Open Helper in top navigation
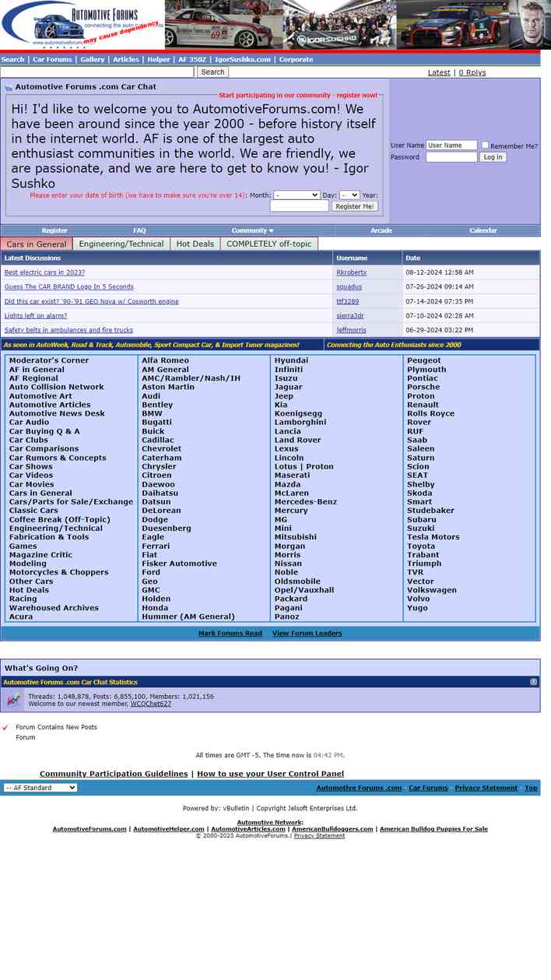551x980 pixels. (159, 59)
